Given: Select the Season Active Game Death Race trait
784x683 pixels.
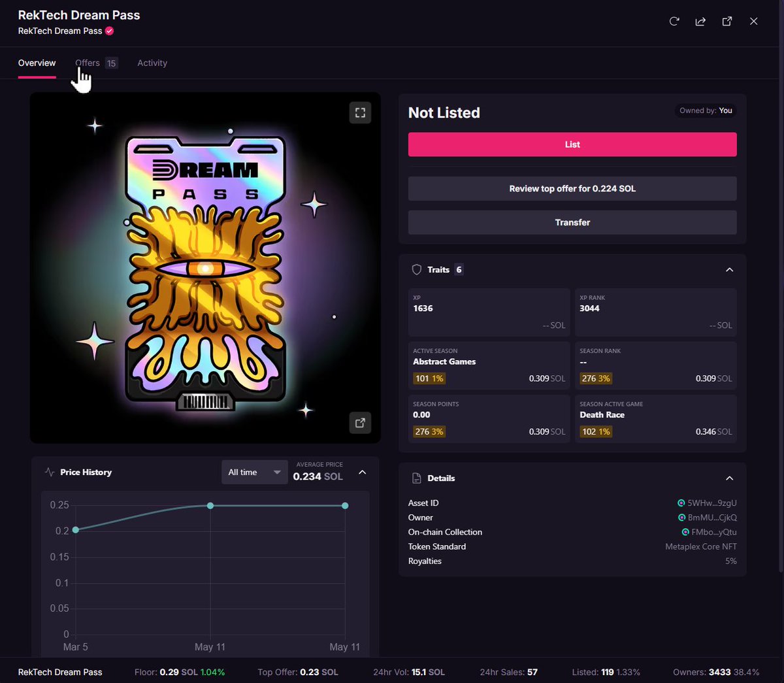Looking at the screenshot, I should point(656,419).
